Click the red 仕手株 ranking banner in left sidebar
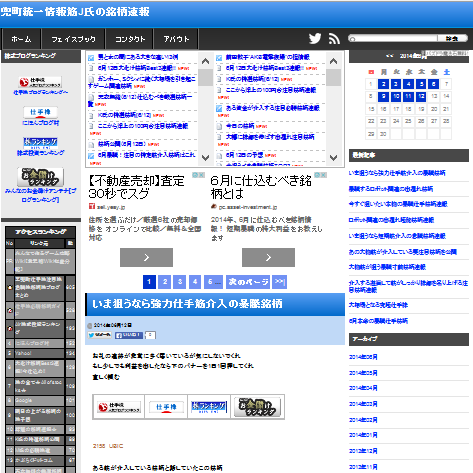473x473 pixels. (x=40, y=82)
